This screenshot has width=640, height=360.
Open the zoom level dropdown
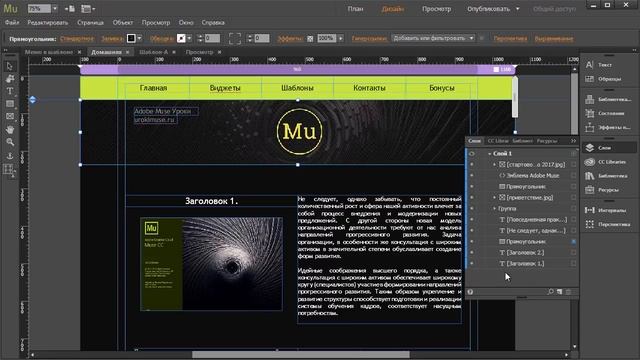click(x=55, y=9)
